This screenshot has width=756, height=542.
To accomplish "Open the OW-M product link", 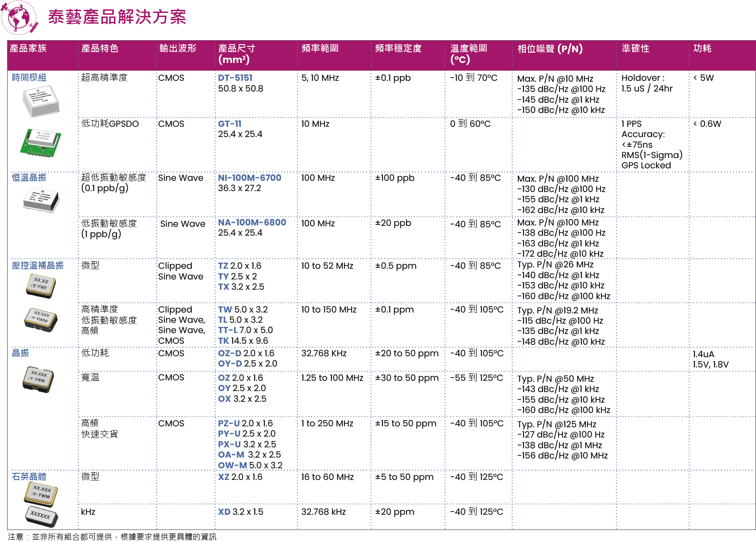I will (232, 465).
